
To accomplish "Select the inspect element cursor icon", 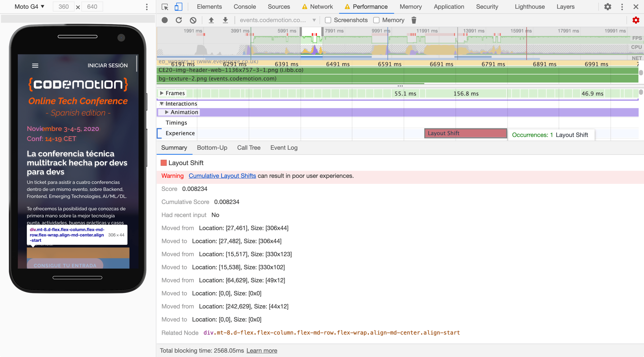I will [x=165, y=7].
